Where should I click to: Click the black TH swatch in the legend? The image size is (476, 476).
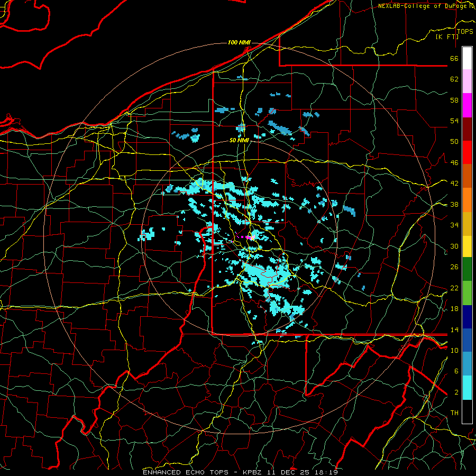(467, 411)
